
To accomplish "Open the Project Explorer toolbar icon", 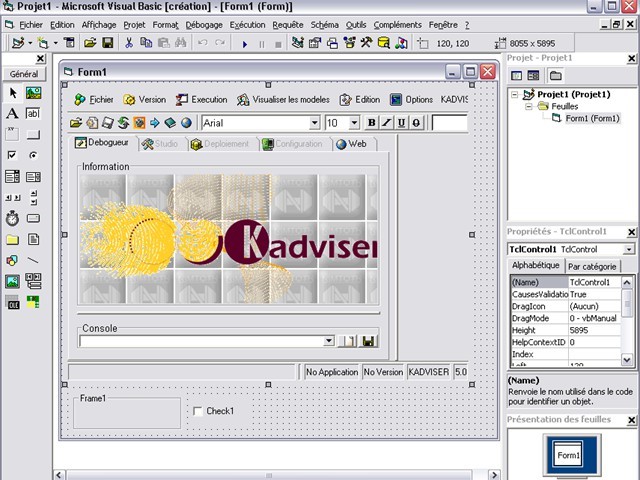I will 298,42.
